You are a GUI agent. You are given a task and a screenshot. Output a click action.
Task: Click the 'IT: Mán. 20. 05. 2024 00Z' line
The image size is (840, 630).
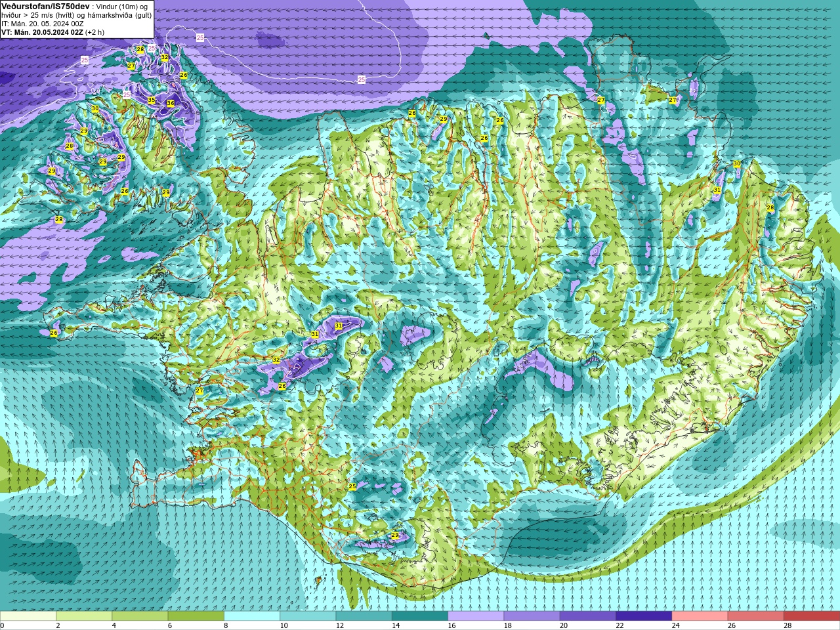click(x=43, y=24)
